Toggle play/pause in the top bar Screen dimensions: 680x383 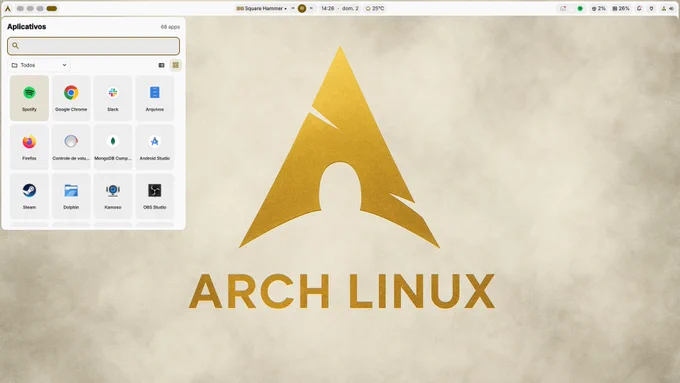[x=302, y=8]
